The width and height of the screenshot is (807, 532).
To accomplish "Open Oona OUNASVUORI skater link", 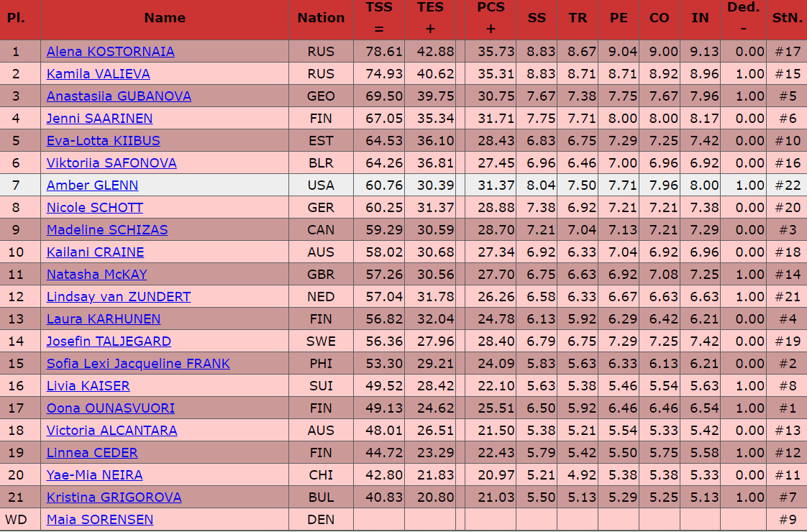I will (x=110, y=408).
